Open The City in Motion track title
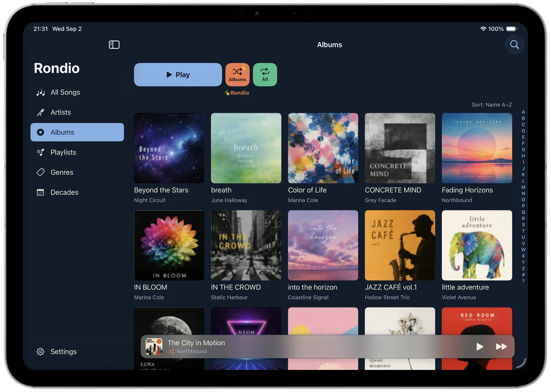 click(196, 343)
